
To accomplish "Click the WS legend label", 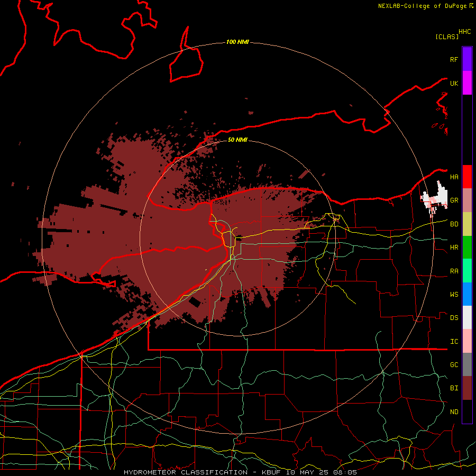I will point(454,295).
